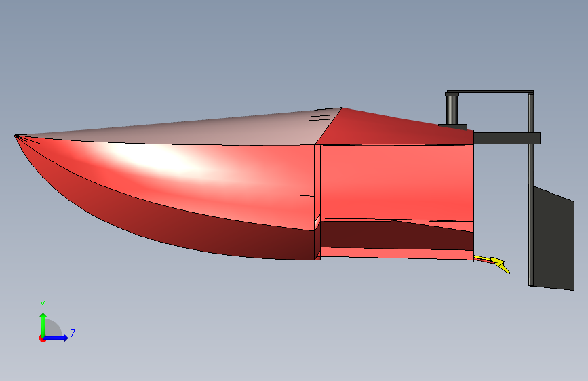Viewport: 588px width, 381px height.
Task: Pick the green Y axis of triad
Action: pyautogui.click(x=43, y=325)
